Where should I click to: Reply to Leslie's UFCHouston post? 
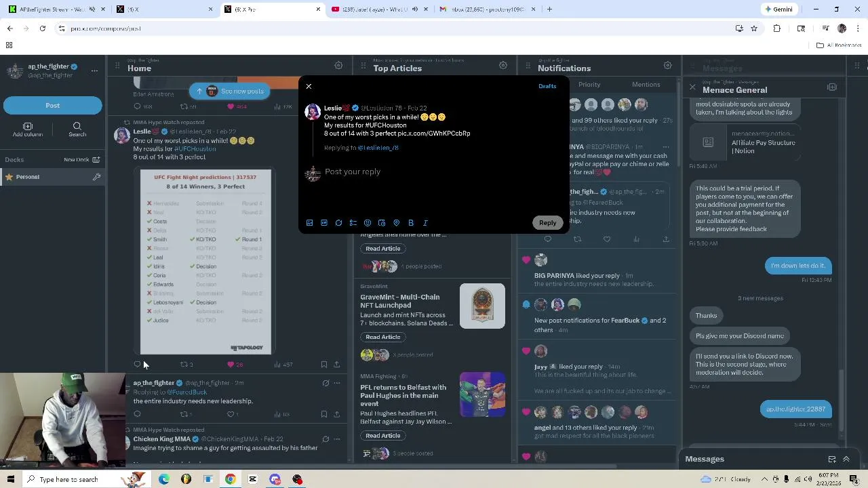click(137, 365)
